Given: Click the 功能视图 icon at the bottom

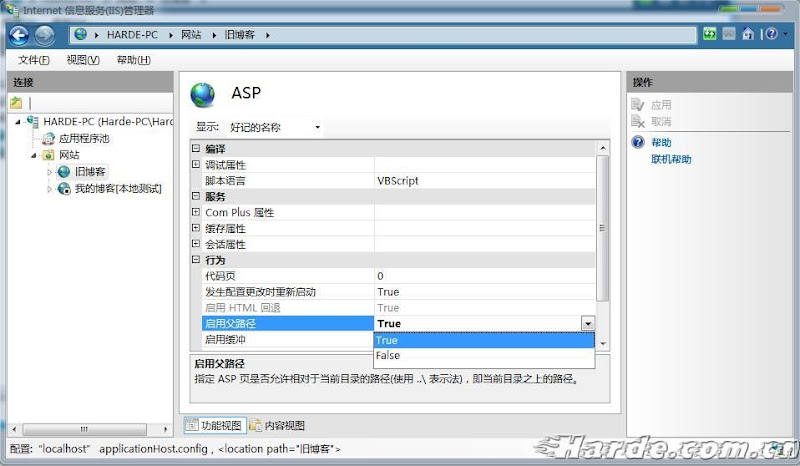Looking at the screenshot, I should point(192,425).
